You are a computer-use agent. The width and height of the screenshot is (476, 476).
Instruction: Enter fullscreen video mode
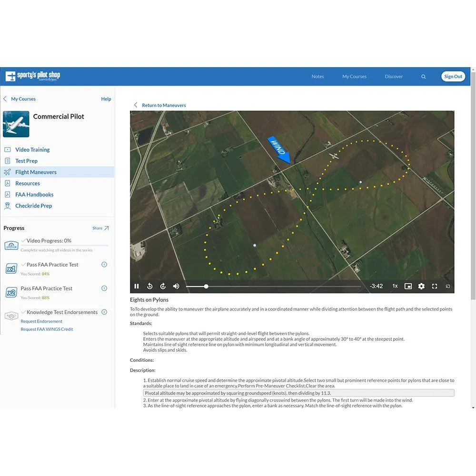435,286
